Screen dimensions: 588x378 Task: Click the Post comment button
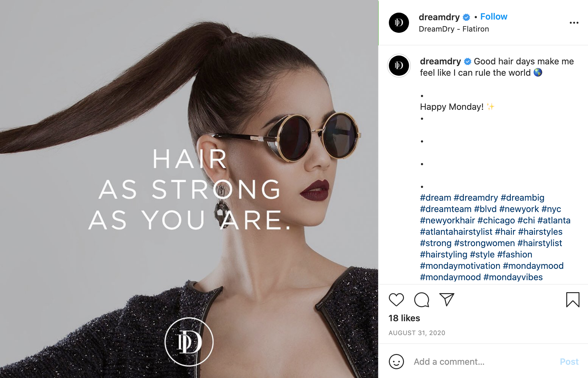569,362
